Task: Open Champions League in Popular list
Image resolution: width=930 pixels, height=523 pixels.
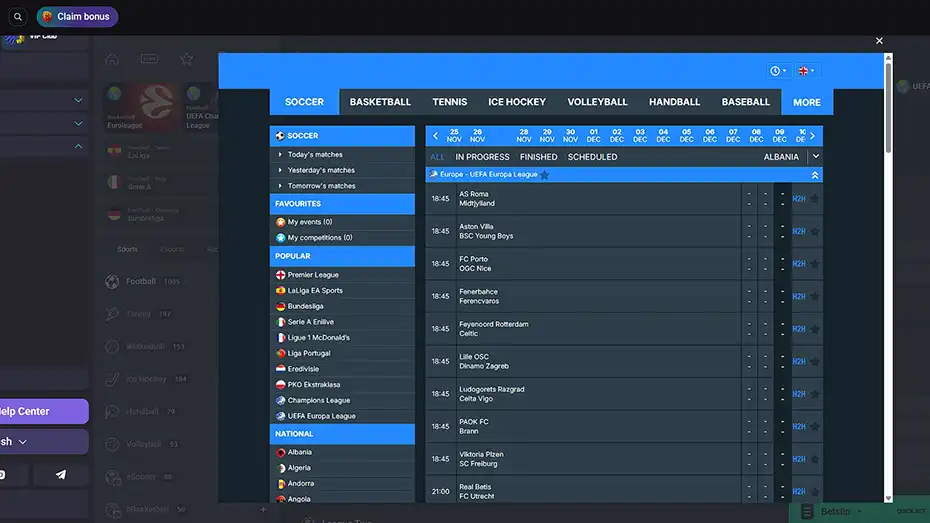Action: click(342, 400)
